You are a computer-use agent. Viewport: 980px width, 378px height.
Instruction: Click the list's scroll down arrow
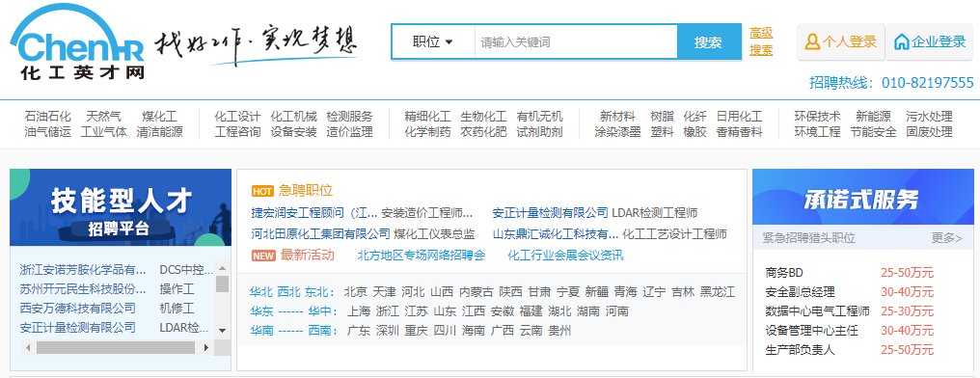[222, 330]
